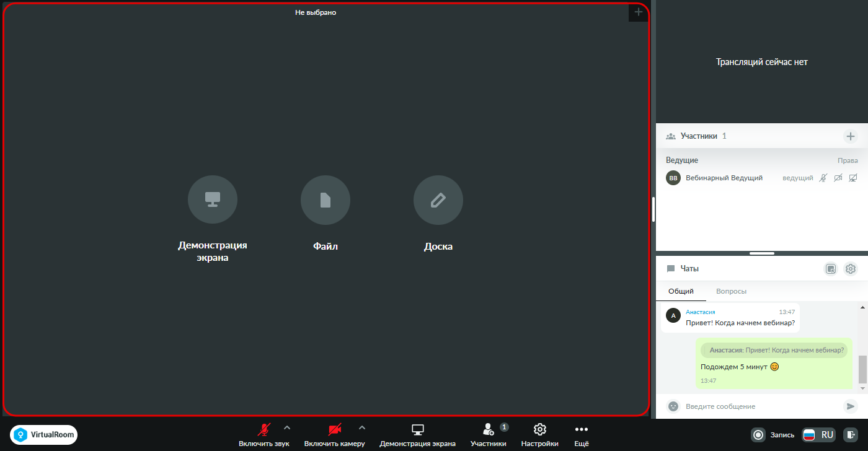Click Анастасия's avatar in the chat
This screenshot has width=868, height=451.
[673, 315]
